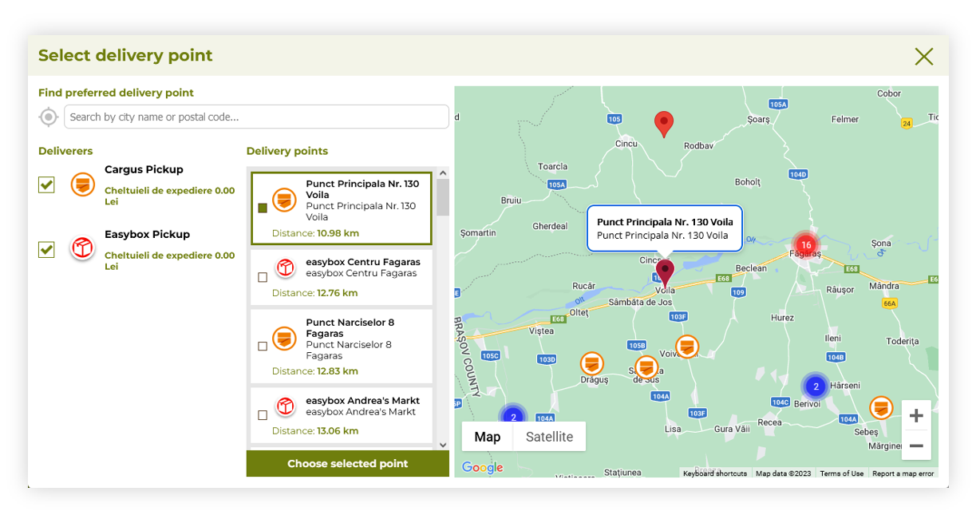980x523 pixels.
Task: Click the Distance: 12.76 km text
Action: pyautogui.click(x=314, y=293)
